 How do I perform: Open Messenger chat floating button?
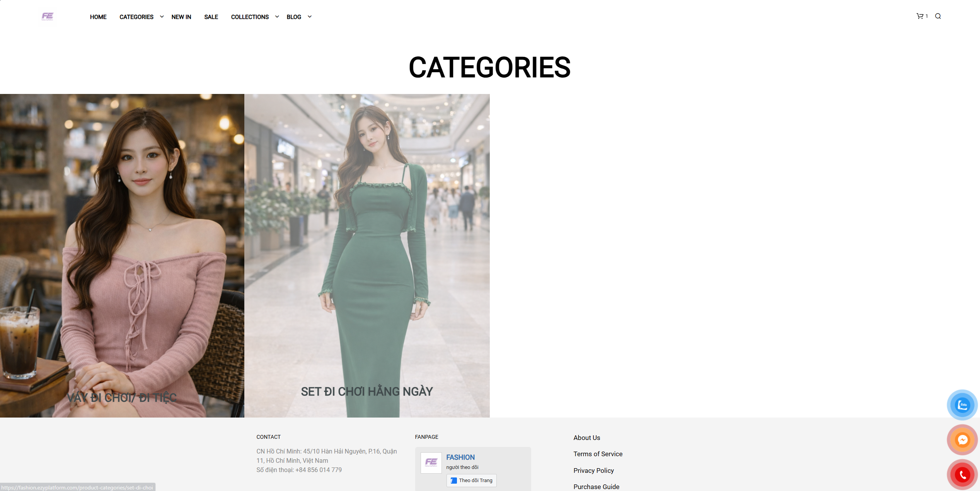[962, 440]
